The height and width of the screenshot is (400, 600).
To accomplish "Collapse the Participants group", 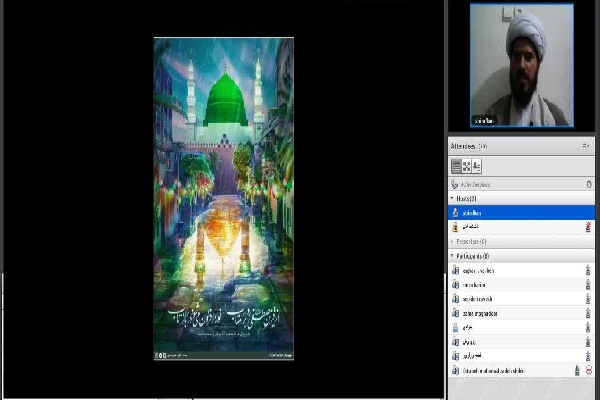I will point(452,256).
